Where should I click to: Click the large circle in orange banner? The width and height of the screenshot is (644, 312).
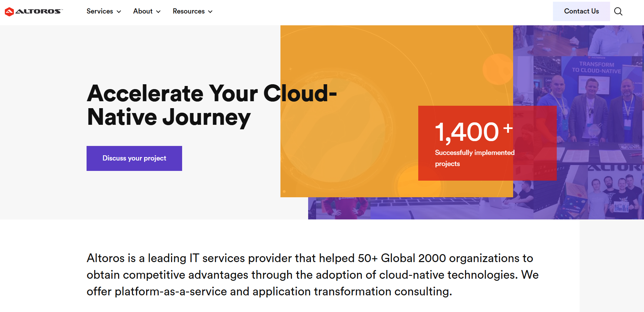[332, 130]
